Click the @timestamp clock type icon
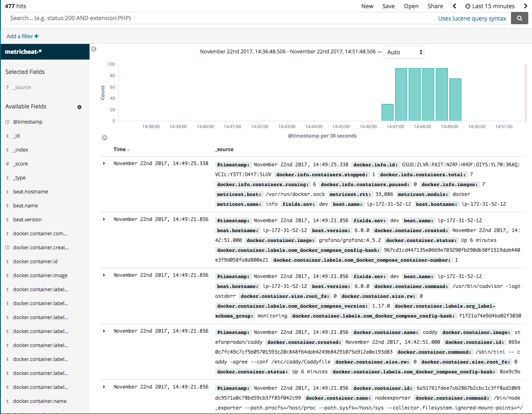 (x=7, y=122)
